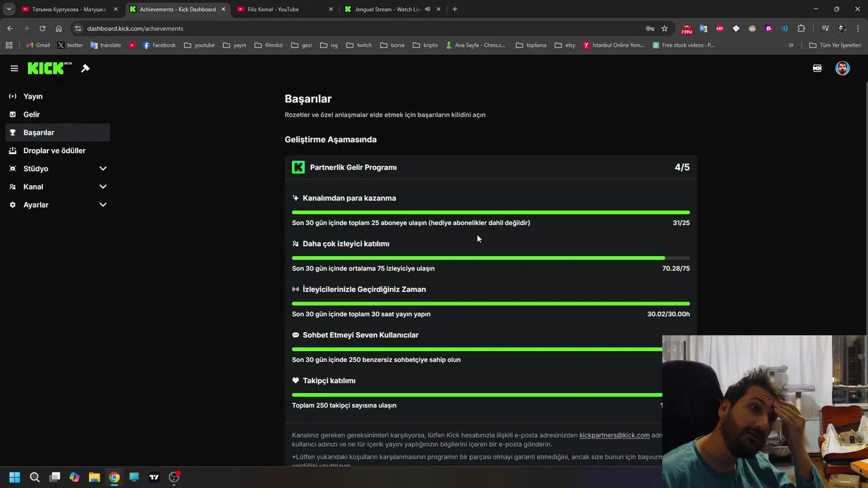Open the Chrome extensions puzzle menu
The height and width of the screenshot is (488, 868).
tap(801, 28)
